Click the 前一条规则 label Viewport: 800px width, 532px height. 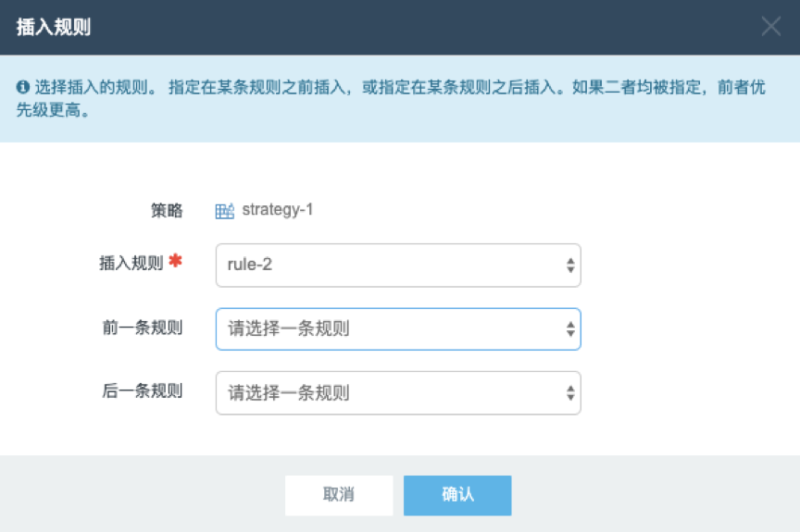click(143, 328)
